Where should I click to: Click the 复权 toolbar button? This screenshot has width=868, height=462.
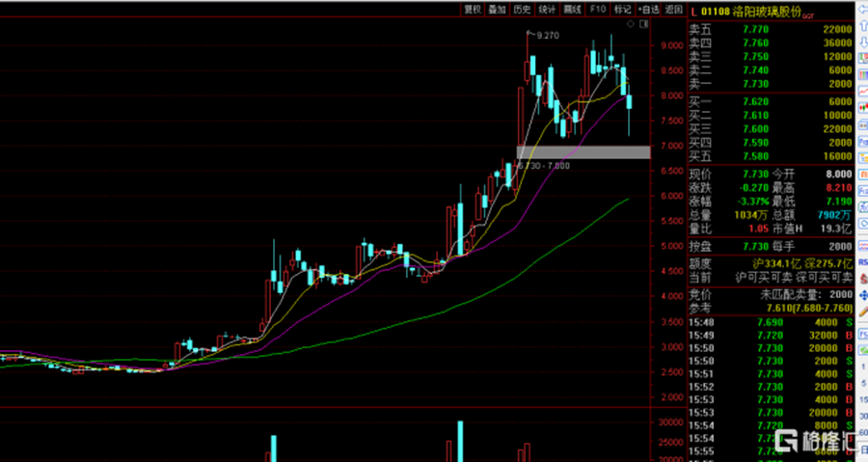pyautogui.click(x=473, y=9)
